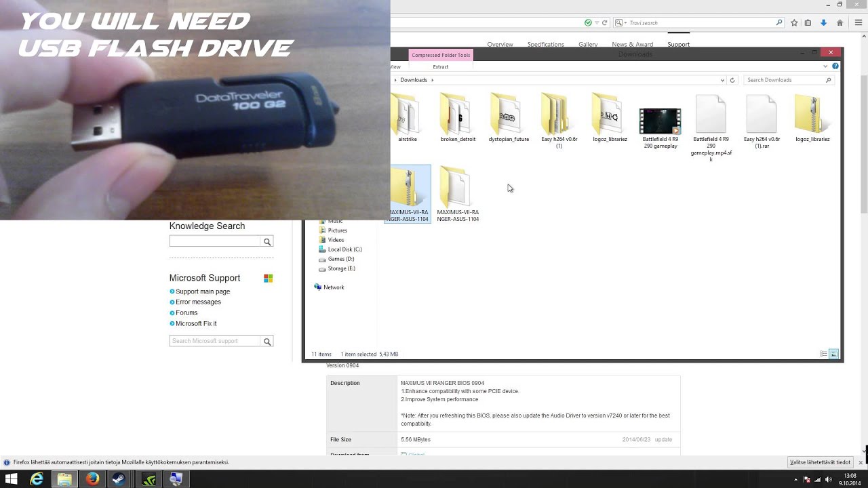Go to the Firefox home page icon
Image resolution: width=868 pixels, height=488 pixels.
pos(840,22)
